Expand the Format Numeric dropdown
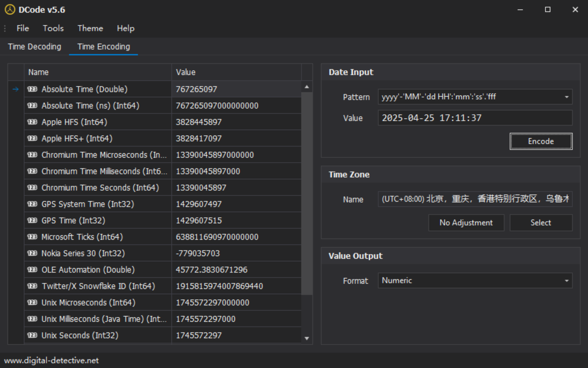Image resolution: width=588 pixels, height=368 pixels. click(566, 280)
